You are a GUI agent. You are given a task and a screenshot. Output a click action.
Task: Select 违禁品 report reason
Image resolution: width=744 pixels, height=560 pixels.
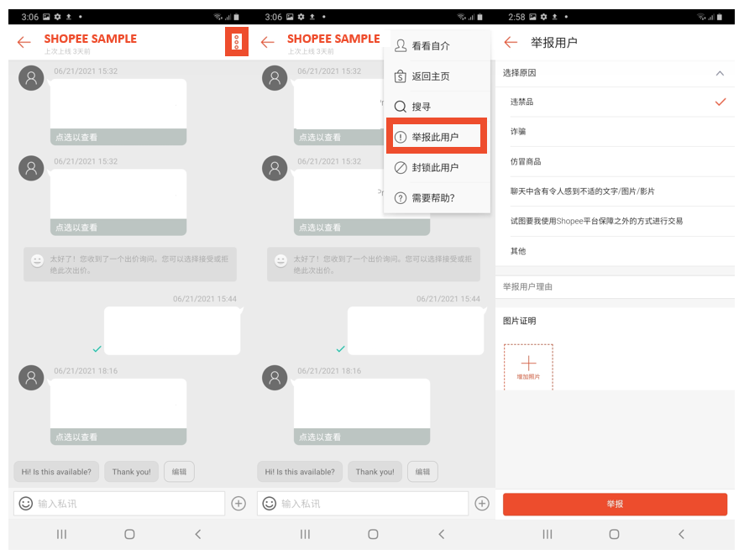tap(615, 102)
